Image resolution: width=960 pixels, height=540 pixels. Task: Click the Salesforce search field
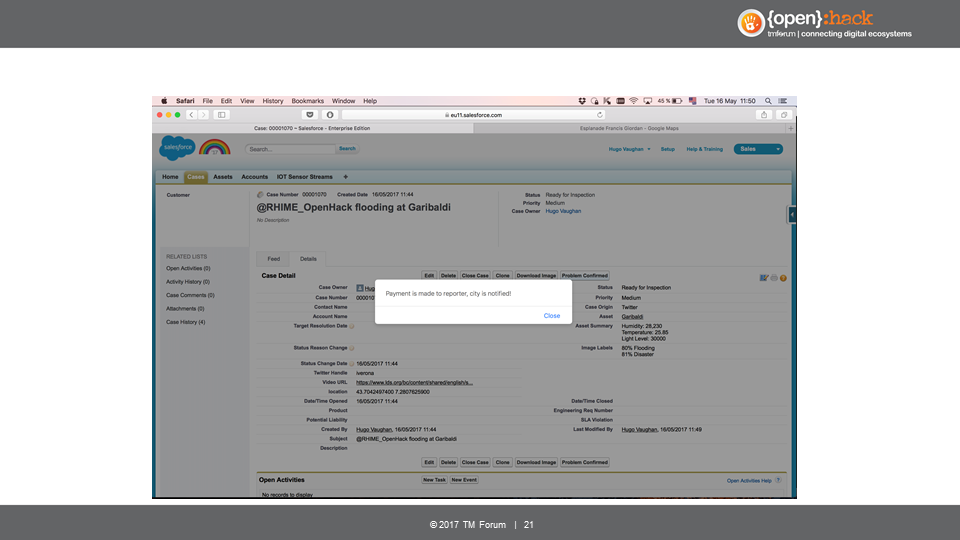290,149
